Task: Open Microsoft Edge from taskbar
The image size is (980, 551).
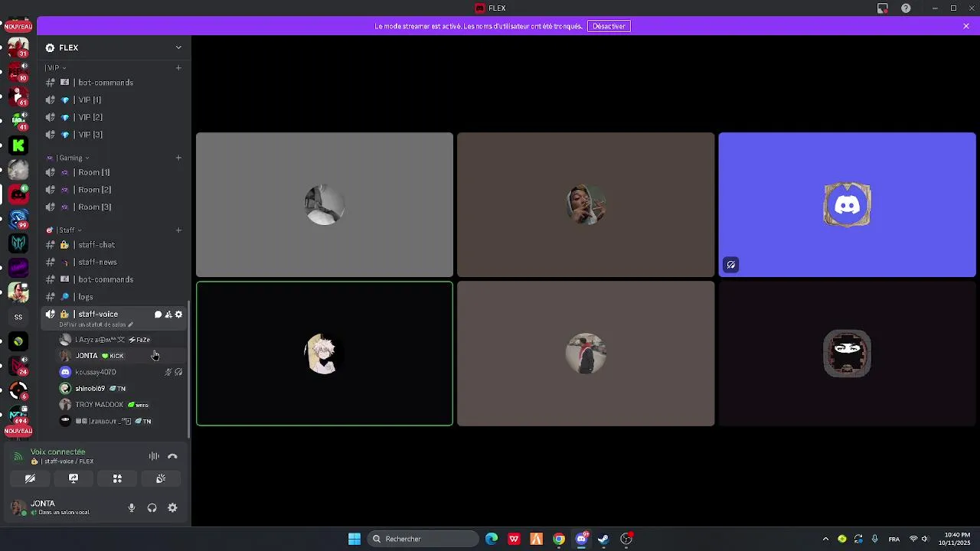Action: coord(492,539)
